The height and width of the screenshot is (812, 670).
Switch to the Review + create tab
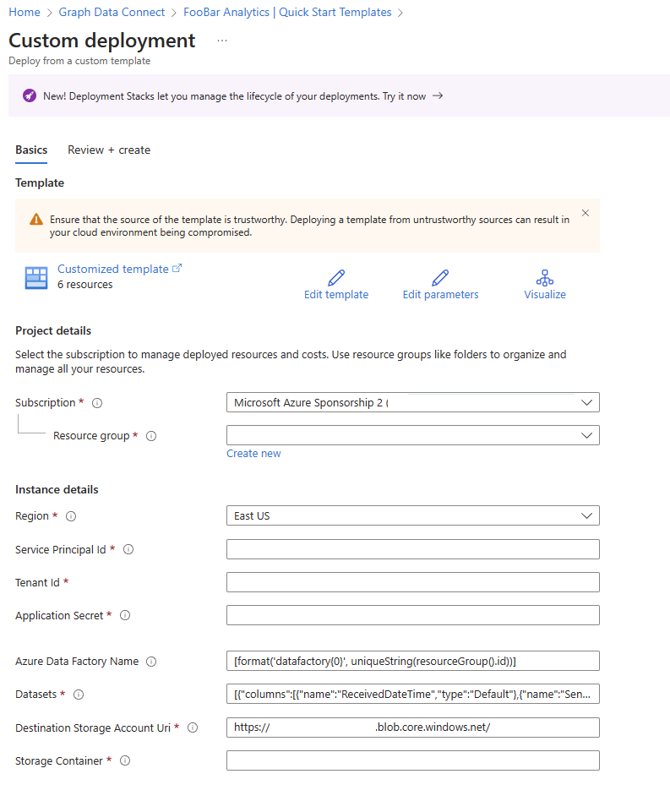click(x=109, y=150)
